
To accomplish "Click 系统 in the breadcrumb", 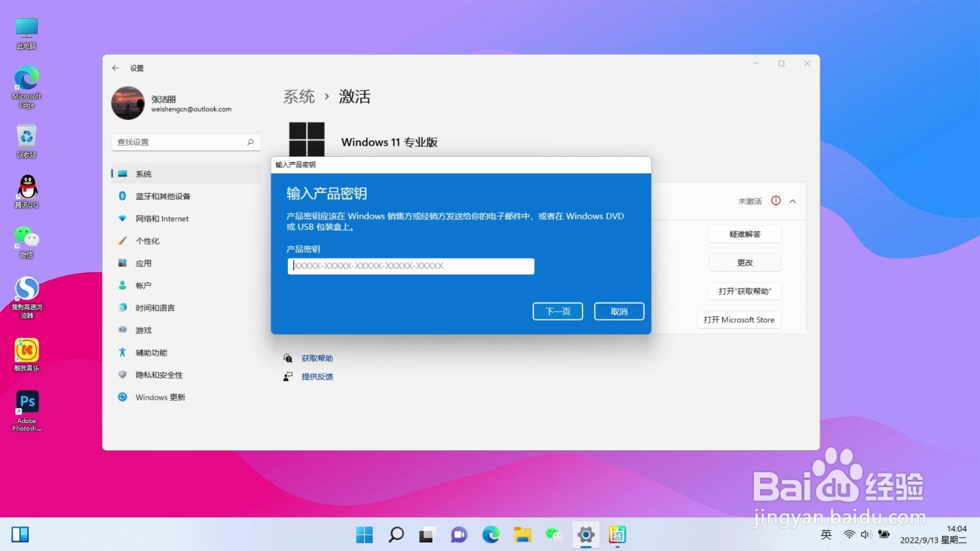I will click(299, 97).
